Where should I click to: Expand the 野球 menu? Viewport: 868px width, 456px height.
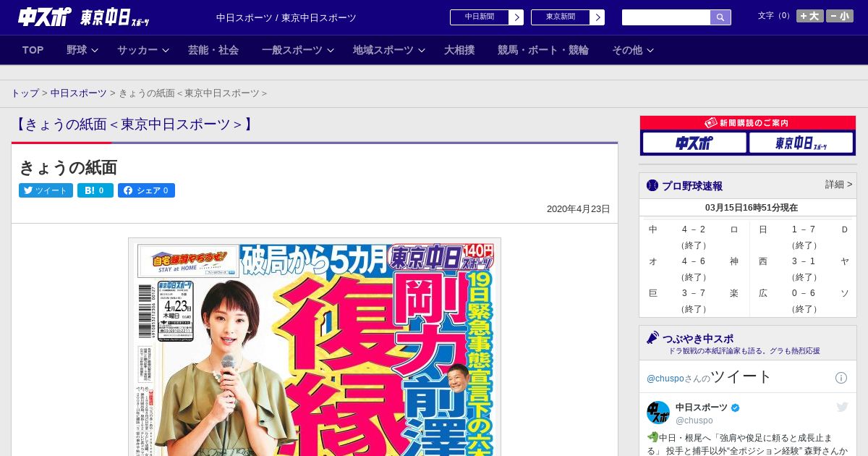(82, 50)
